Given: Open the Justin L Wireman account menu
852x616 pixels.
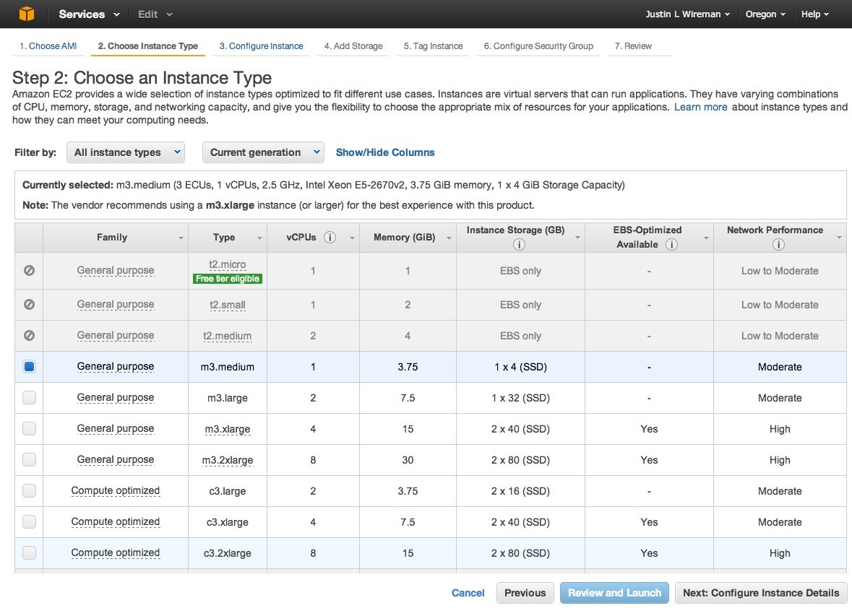Looking at the screenshot, I should point(687,14).
